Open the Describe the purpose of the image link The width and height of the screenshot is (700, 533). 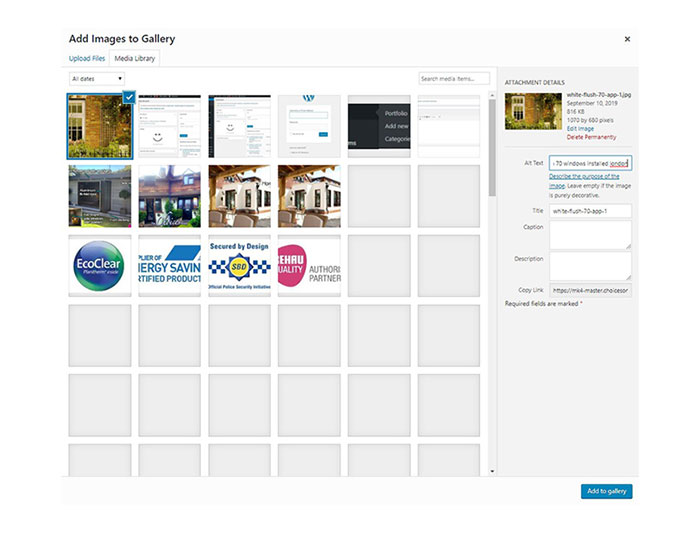[584, 180]
